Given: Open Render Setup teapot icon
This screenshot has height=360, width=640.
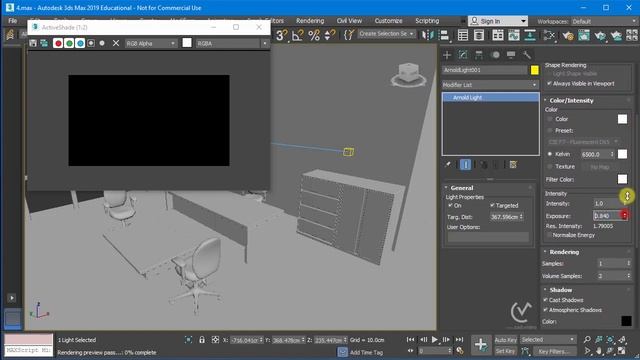Looking at the screenshot, I should point(568,35).
